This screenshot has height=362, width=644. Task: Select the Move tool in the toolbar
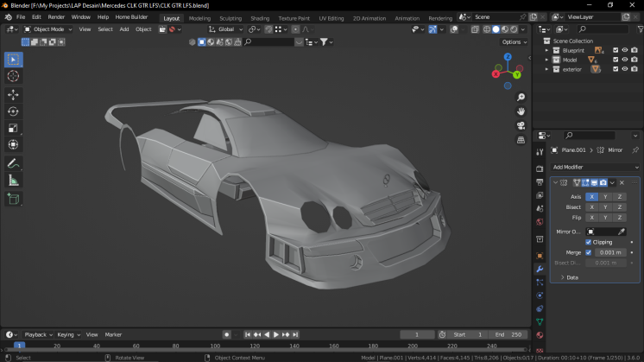click(x=14, y=94)
